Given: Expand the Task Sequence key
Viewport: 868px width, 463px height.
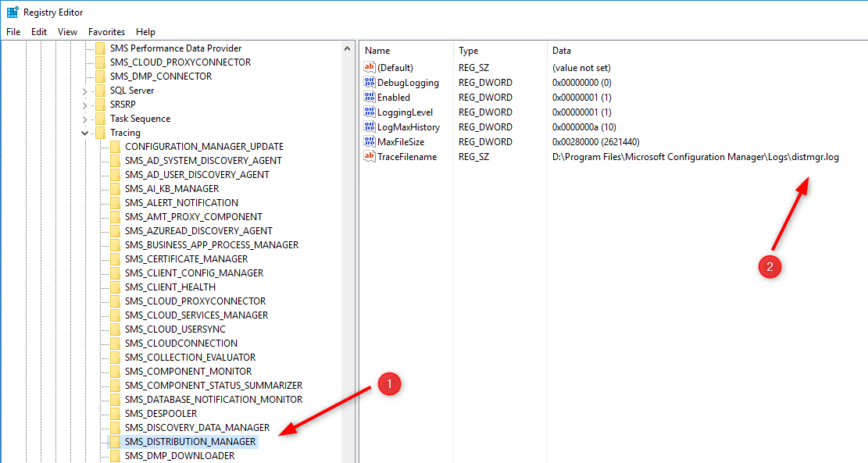Looking at the screenshot, I should (x=84, y=119).
